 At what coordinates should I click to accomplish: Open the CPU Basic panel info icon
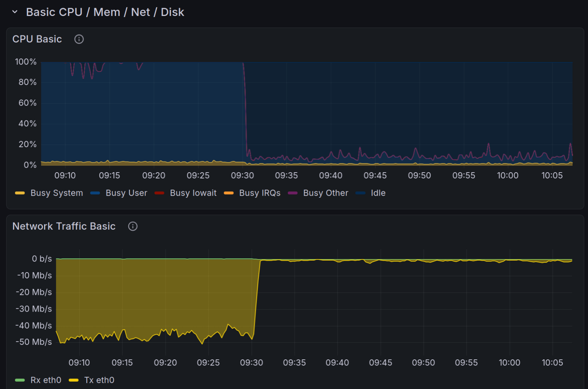[79, 39]
